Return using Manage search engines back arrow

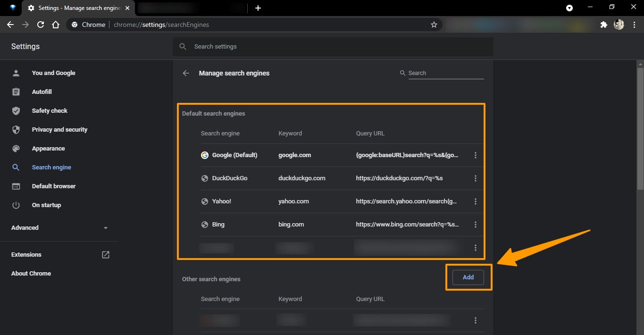(x=186, y=73)
